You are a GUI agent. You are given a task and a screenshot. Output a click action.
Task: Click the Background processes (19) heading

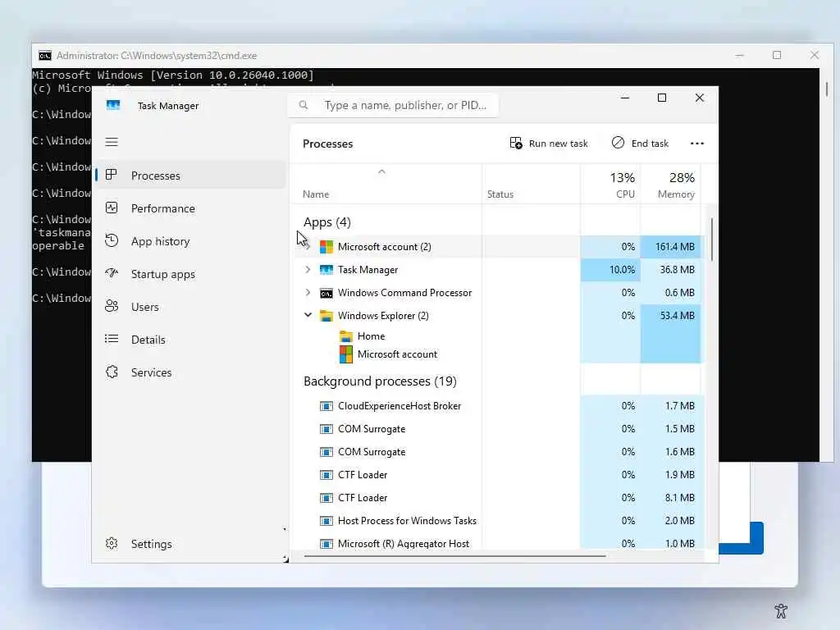(x=380, y=381)
